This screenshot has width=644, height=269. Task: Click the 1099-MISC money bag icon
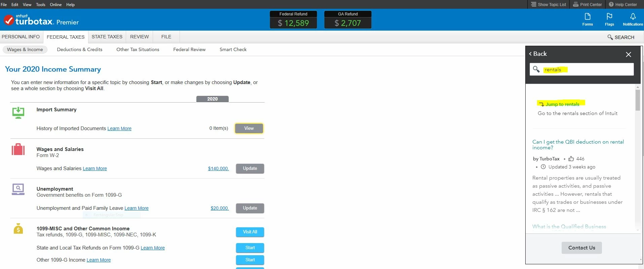pyautogui.click(x=18, y=229)
